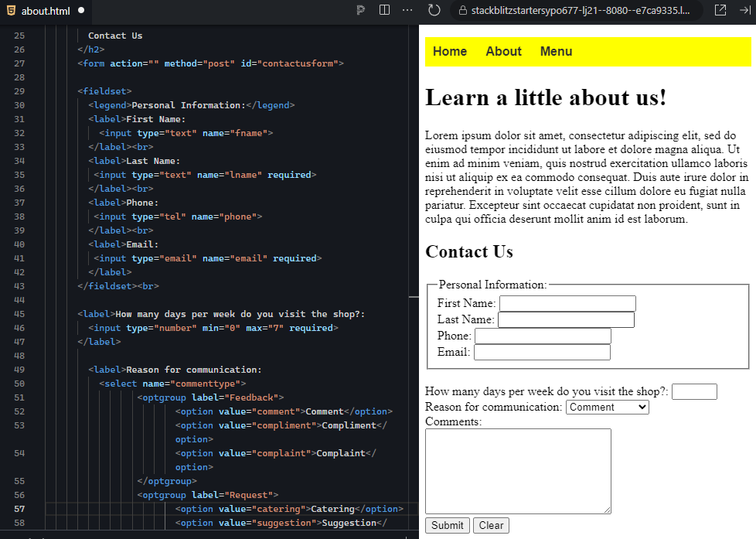Click the unsaved changes dot on about.html
Image resolution: width=756 pixels, height=539 pixels.
click(80, 11)
